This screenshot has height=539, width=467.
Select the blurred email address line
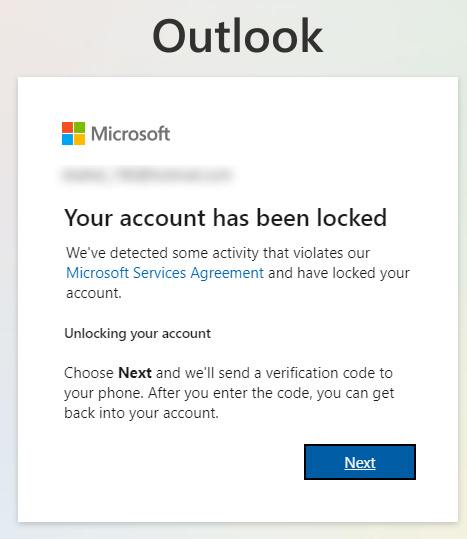tap(147, 175)
